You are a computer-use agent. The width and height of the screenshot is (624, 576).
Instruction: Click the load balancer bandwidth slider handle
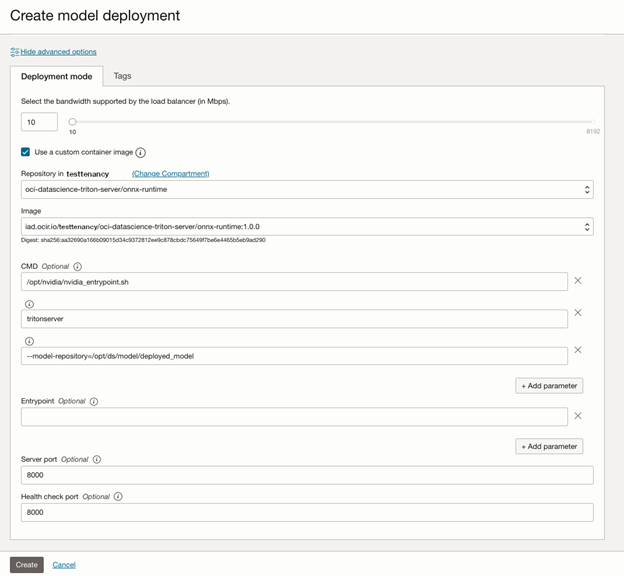click(72, 122)
